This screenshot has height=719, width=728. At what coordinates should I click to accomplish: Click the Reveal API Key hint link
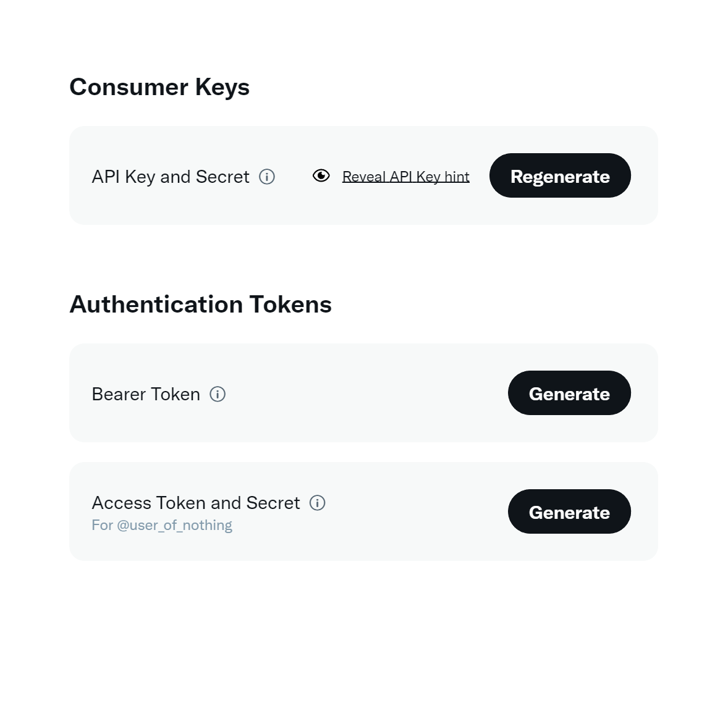pos(405,177)
